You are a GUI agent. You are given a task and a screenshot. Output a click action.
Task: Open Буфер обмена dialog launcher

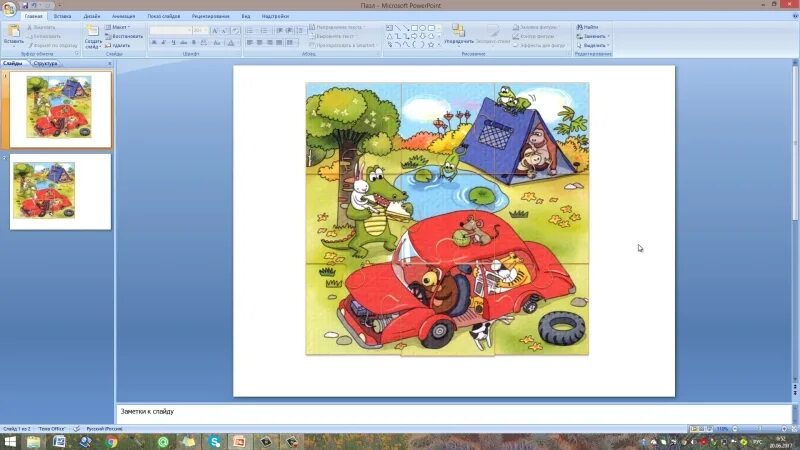pyautogui.click(x=77, y=54)
